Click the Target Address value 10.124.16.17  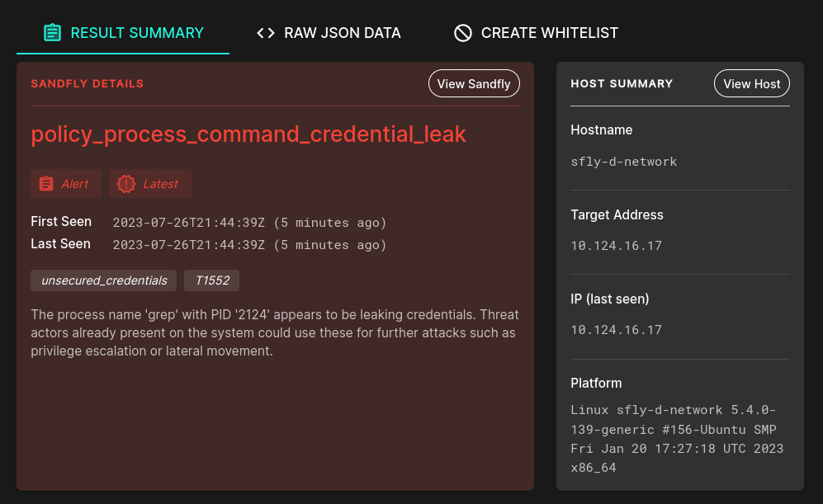click(x=616, y=246)
